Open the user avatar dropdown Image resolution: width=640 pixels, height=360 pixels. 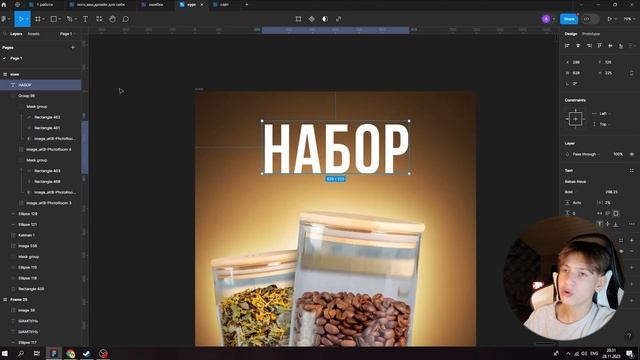553,19
